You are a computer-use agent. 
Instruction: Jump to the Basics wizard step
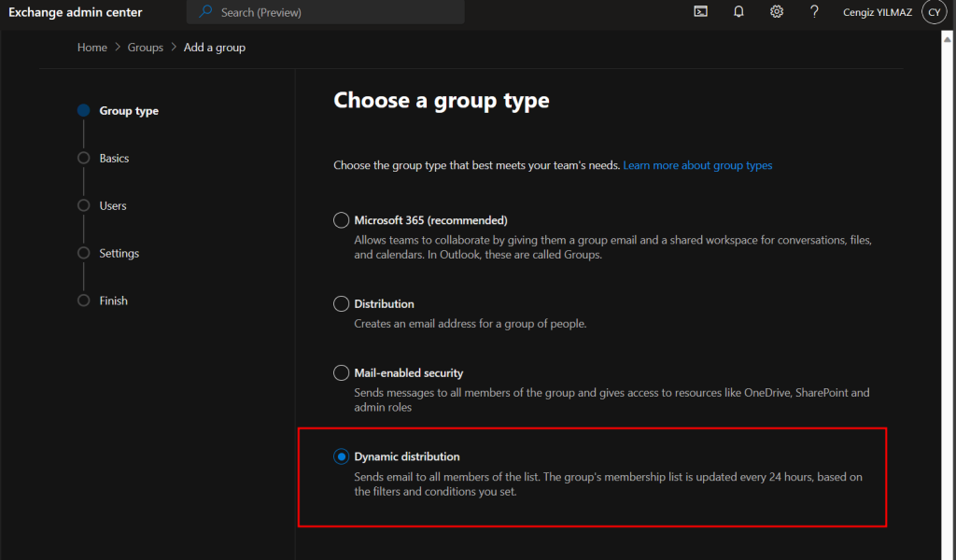click(114, 159)
